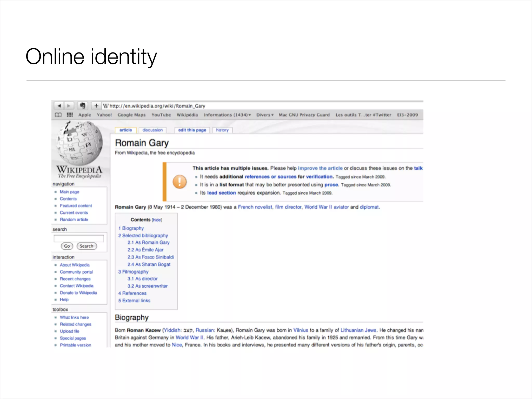
Task: Expand the Divers bookmark folder
Action: point(265,115)
